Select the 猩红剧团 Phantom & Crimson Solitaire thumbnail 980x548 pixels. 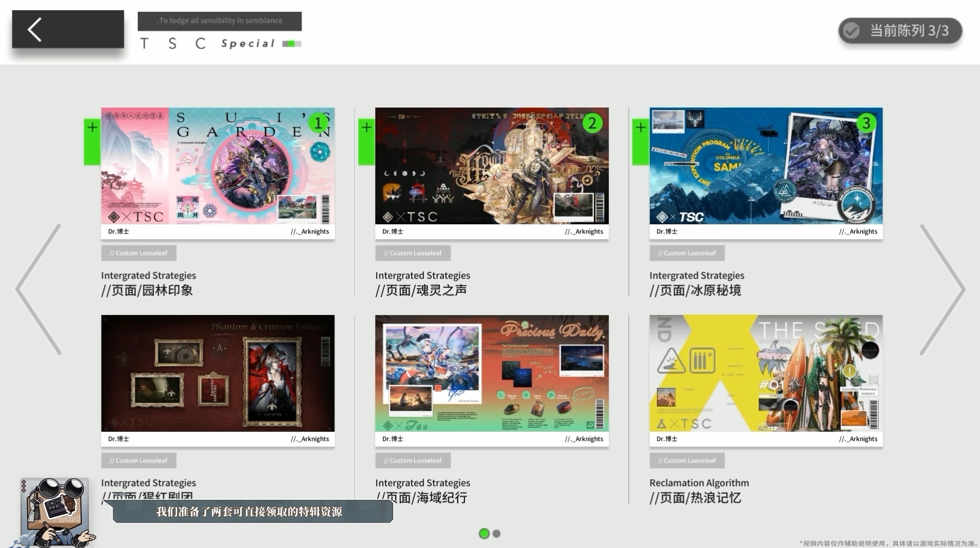(218, 373)
